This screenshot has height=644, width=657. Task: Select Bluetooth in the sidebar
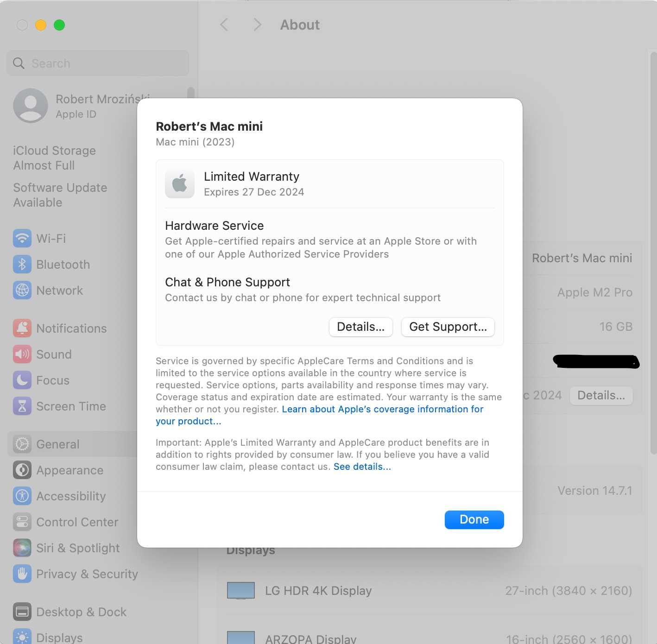(63, 265)
